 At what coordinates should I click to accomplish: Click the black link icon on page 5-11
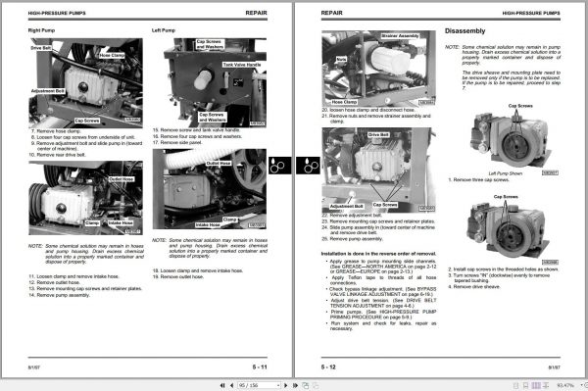tap(279, 166)
